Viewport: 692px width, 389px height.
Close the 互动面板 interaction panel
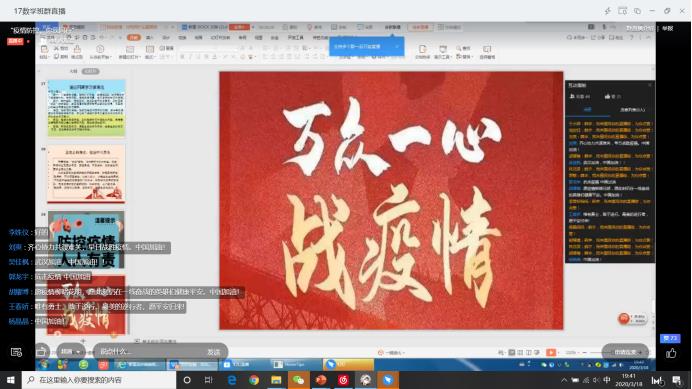click(650, 85)
